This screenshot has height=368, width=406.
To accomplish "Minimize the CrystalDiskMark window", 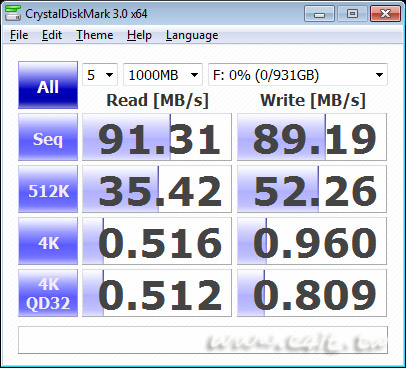I will tap(319, 14).
